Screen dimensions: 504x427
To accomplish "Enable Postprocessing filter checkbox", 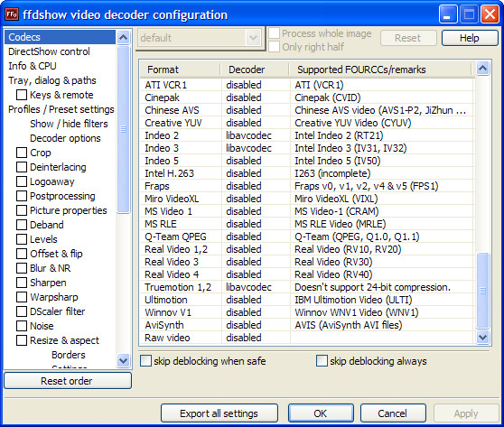I will point(22,196).
